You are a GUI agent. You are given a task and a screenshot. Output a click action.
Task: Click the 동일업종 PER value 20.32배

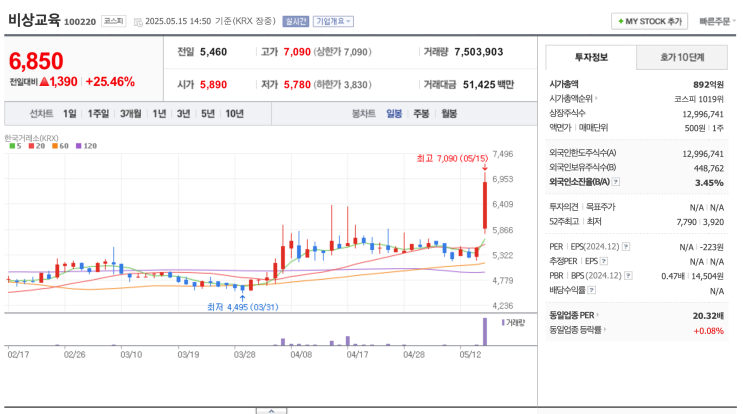point(708,316)
